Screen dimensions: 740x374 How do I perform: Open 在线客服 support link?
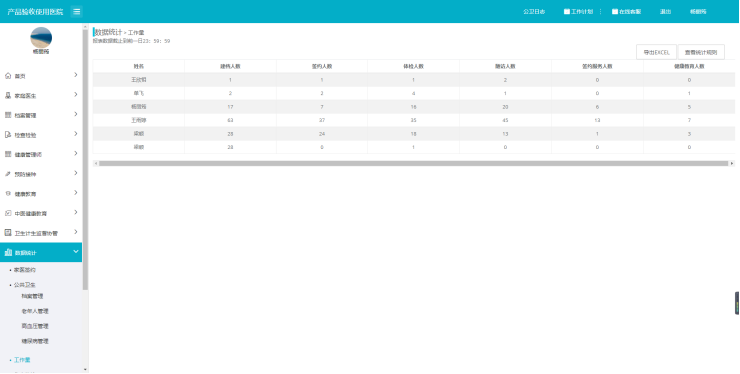click(x=630, y=11)
